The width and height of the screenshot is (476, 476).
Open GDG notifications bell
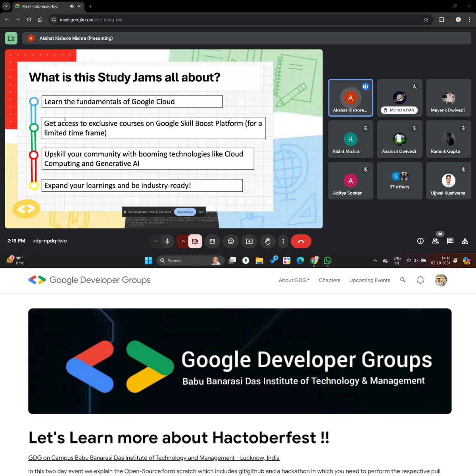pyautogui.click(x=420, y=280)
